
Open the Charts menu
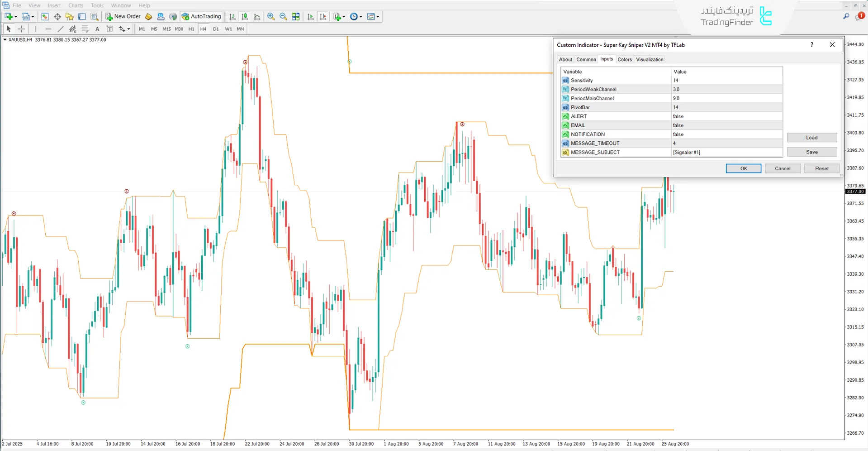76,5
